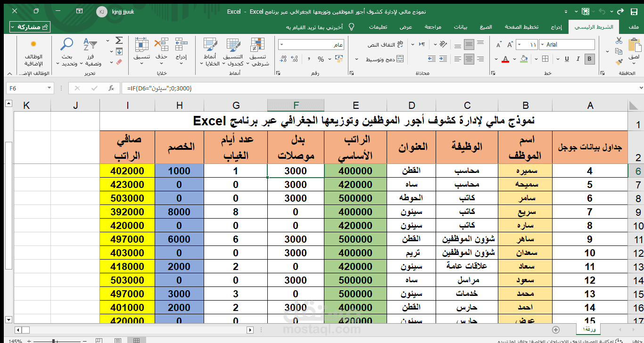
Task: Click the Copy icon in clipboard group
Action: [619, 51]
